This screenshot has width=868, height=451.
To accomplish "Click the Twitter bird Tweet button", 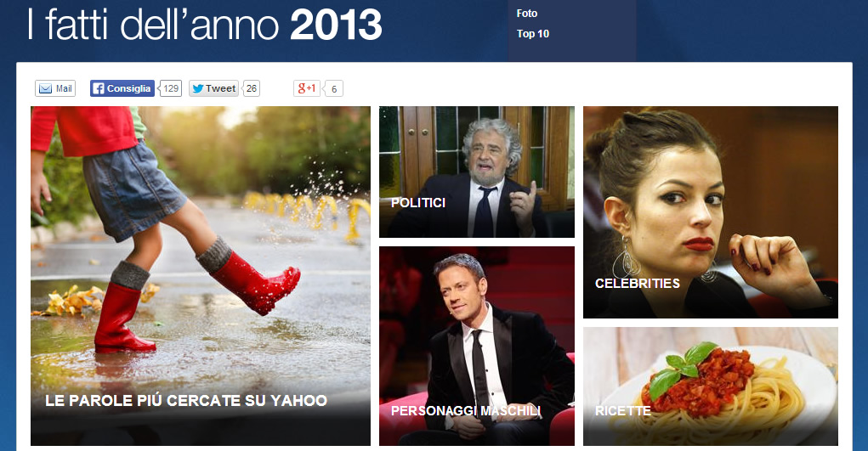I will [x=213, y=88].
